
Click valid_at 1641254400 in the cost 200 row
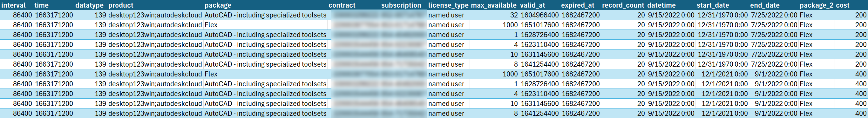539,64
